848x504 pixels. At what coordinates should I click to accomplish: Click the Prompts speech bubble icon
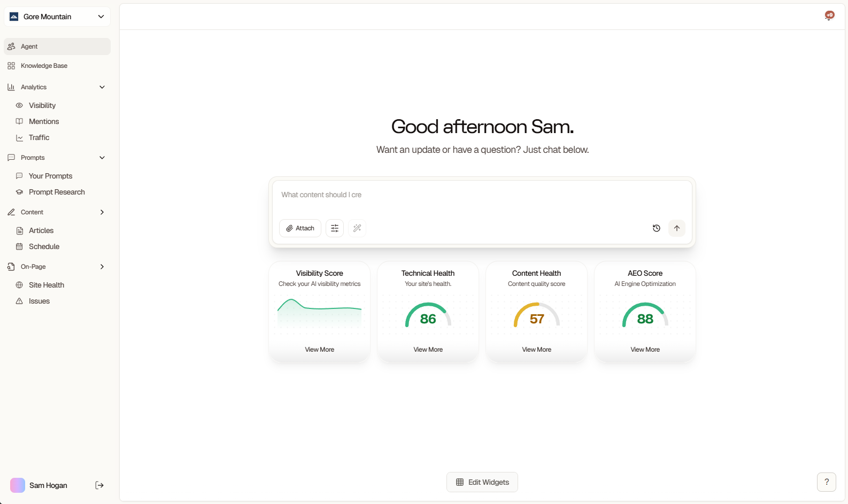11,158
